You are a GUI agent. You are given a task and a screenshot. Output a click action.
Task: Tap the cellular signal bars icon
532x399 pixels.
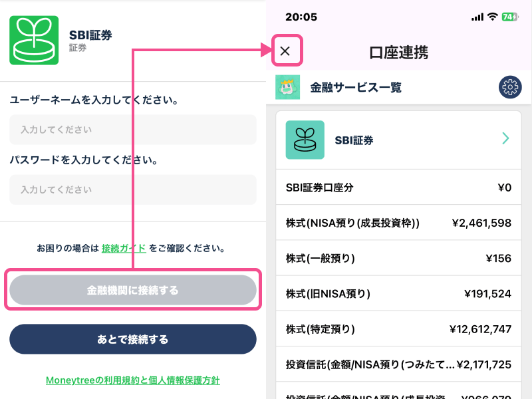click(x=477, y=17)
